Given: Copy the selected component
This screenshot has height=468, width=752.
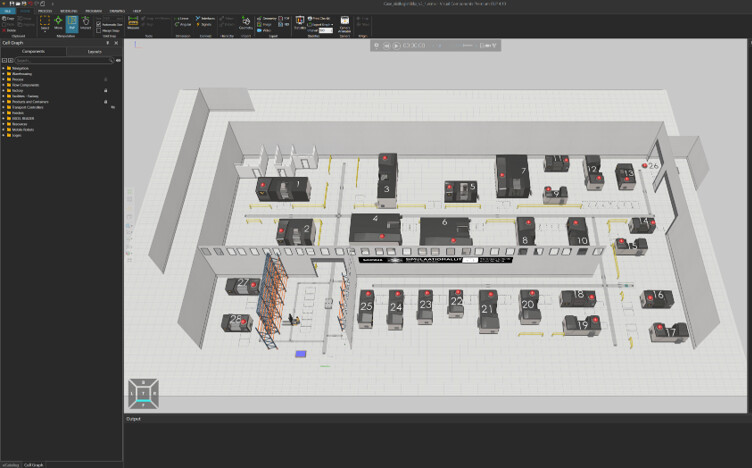Looking at the screenshot, I should click(x=8, y=18).
